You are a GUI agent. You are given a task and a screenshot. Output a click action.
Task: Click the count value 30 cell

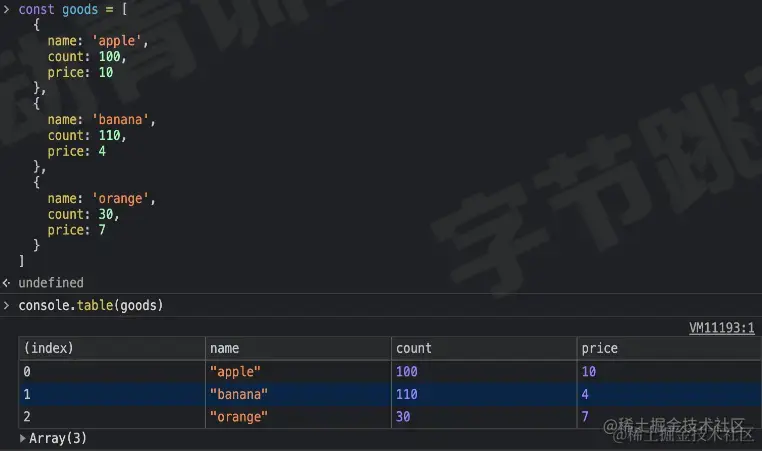click(x=403, y=416)
